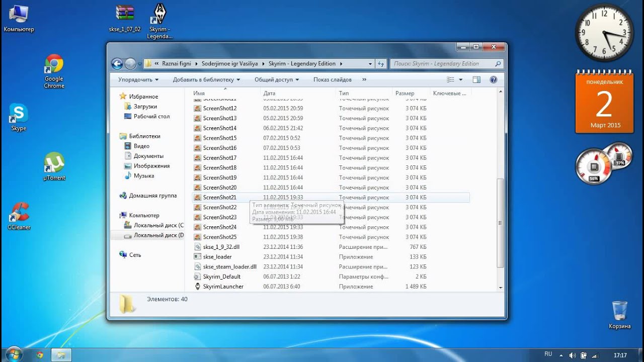
Task: Click the file list vertical scrollbar thumb
Action: pyautogui.click(x=500, y=223)
